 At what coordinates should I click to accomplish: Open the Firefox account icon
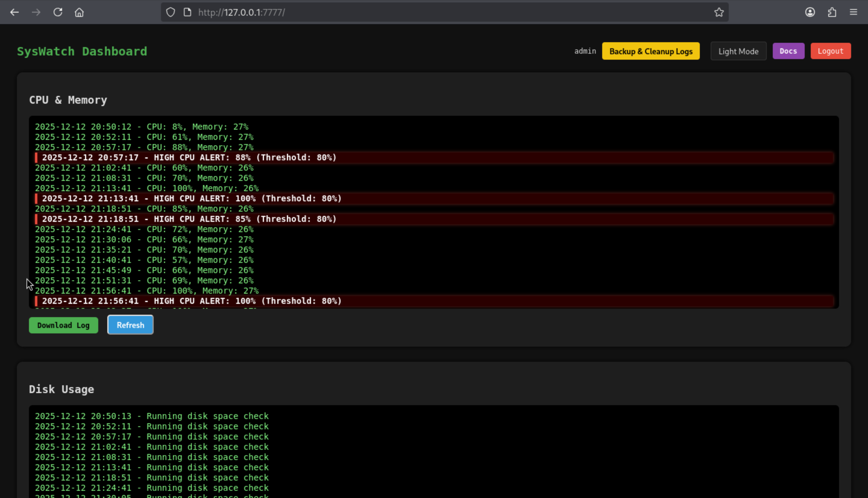click(x=810, y=12)
